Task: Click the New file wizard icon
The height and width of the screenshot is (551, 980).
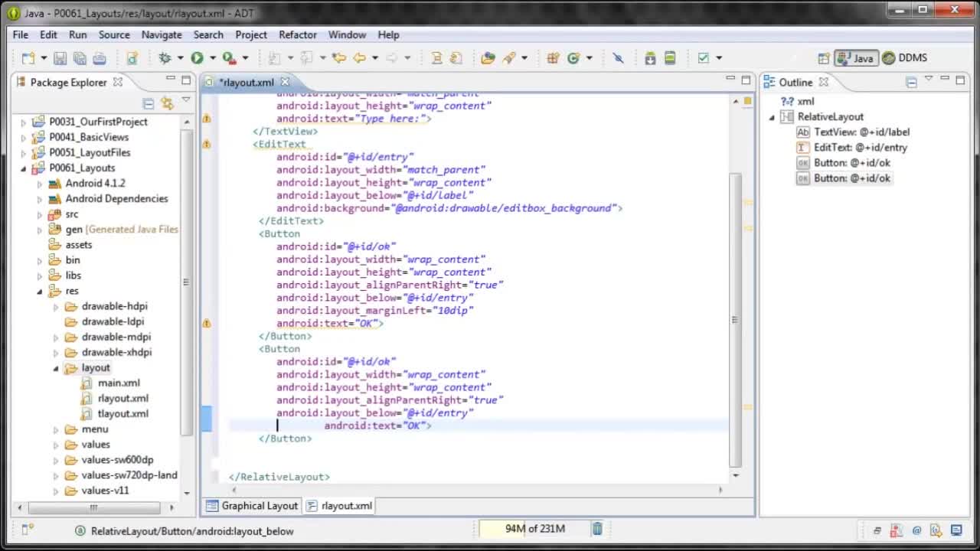Action: pos(28,58)
